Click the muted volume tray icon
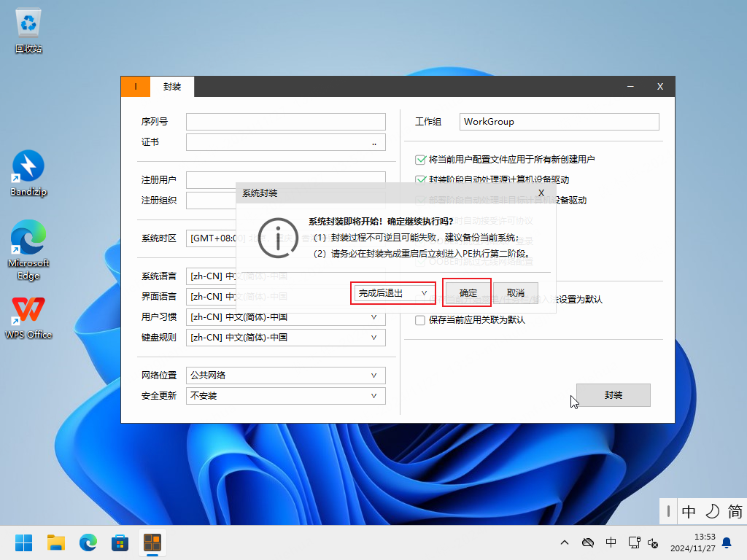This screenshot has width=747, height=560. [653, 542]
